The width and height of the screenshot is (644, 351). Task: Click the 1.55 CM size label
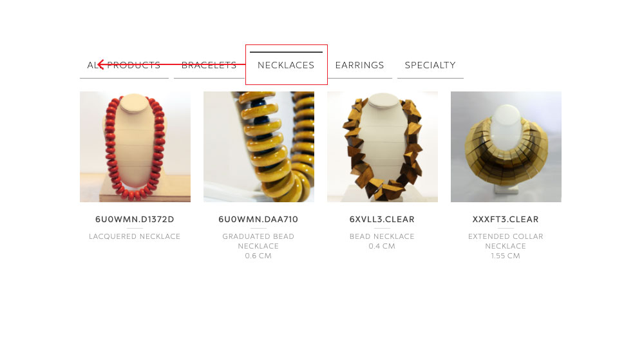tap(506, 256)
